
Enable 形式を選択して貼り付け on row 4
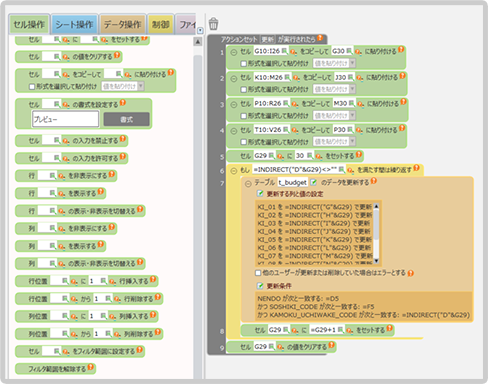pos(244,142)
